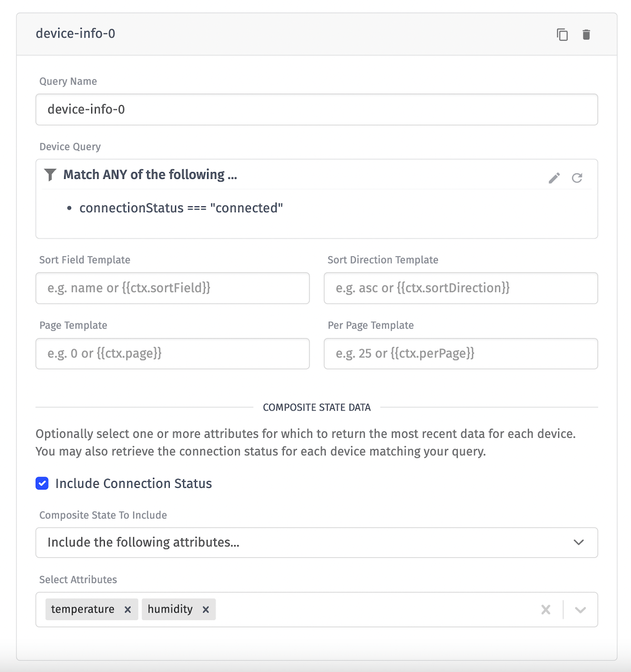Image resolution: width=631 pixels, height=672 pixels.
Task: Clear all selected attributes
Action: 546,609
